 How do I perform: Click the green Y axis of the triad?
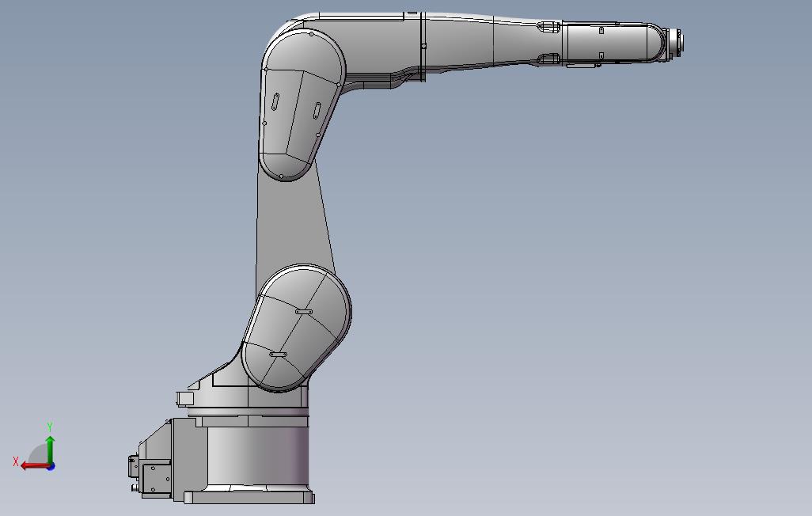(50, 450)
